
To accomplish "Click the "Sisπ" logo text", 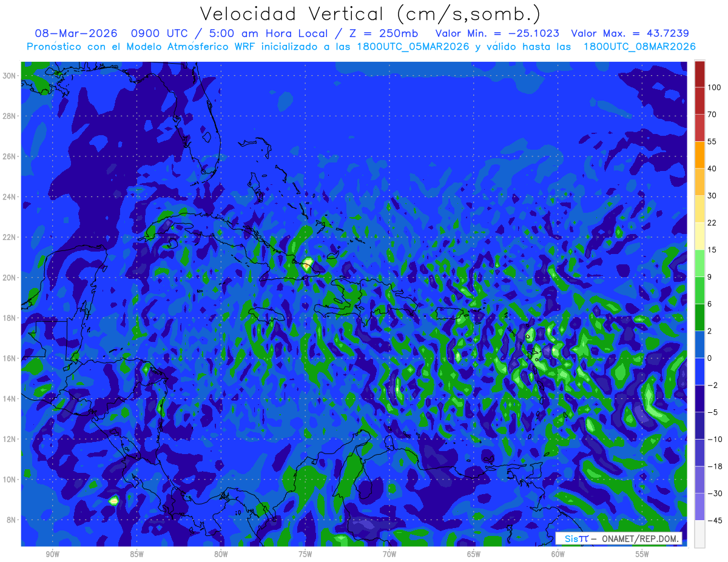I will 576,539.
